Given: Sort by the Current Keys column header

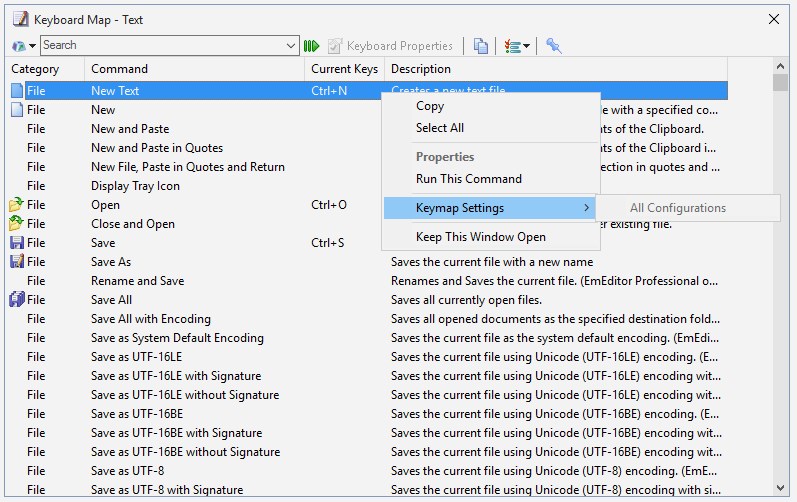Looking at the screenshot, I should (x=344, y=69).
